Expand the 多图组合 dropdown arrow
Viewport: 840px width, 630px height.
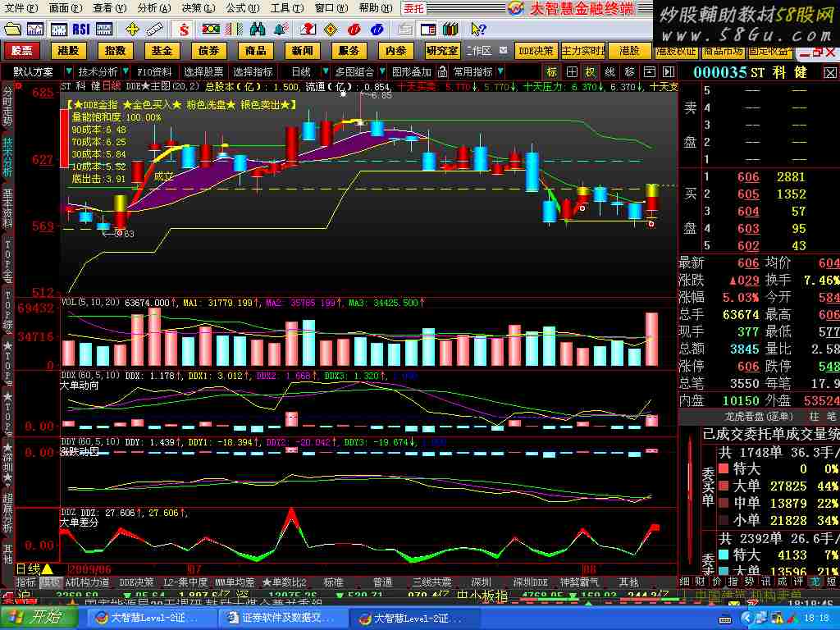coord(382,71)
